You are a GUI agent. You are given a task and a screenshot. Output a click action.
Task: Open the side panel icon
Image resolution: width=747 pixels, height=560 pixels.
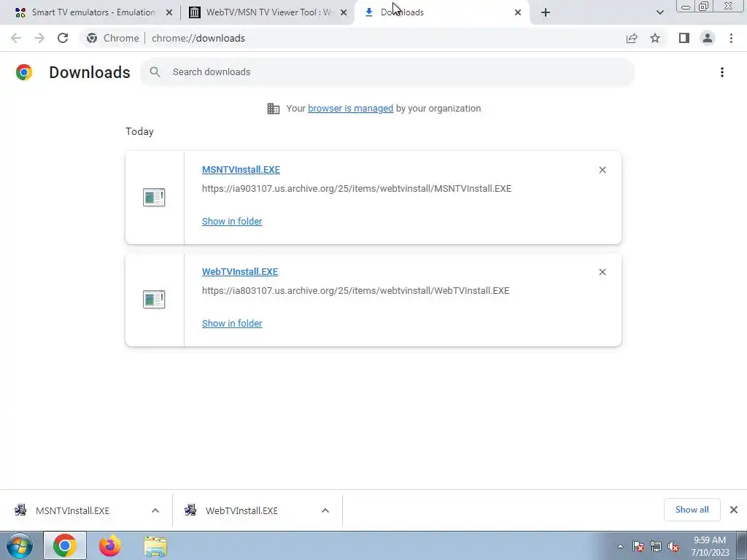tap(684, 38)
